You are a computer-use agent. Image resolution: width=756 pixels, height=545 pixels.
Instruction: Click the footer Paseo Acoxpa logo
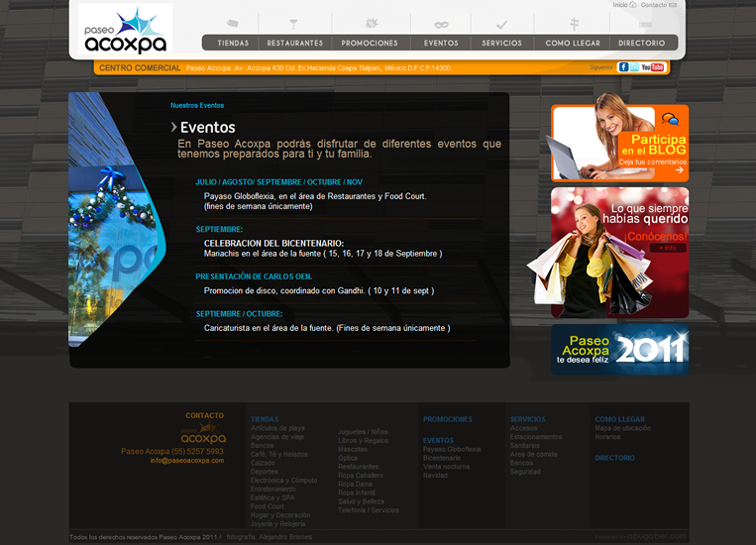(x=203, y=433)
